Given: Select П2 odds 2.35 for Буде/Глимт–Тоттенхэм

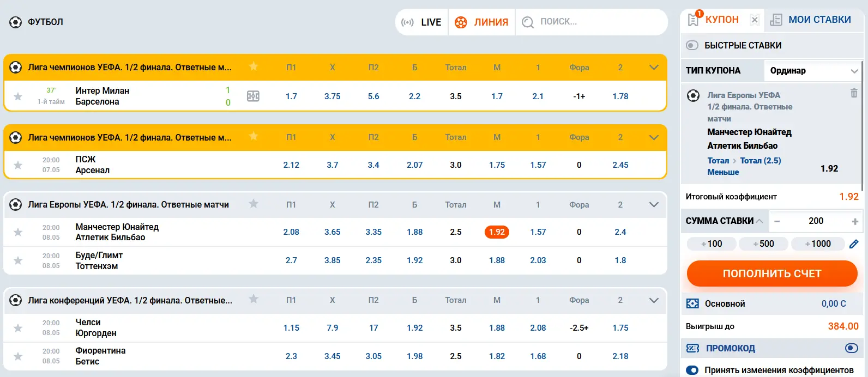Looking at the screenshot, I should pos(373,260).
